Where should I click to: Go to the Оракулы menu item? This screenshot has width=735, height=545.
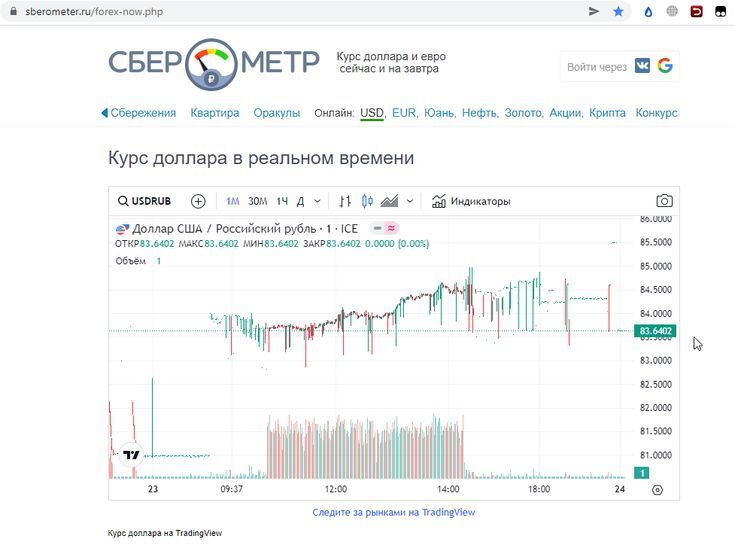point(277,113)
